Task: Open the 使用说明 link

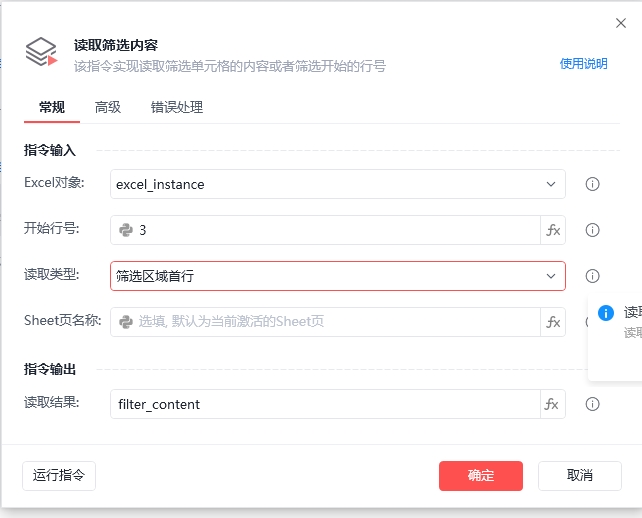Action: click(x=583, y=64)
